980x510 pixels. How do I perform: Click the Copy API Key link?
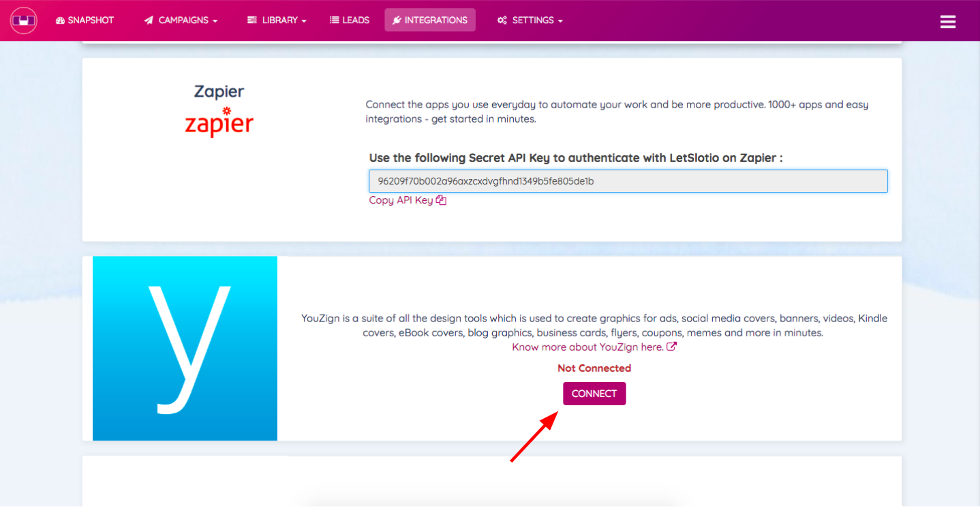pyautogui.click(x=401, y=200)
